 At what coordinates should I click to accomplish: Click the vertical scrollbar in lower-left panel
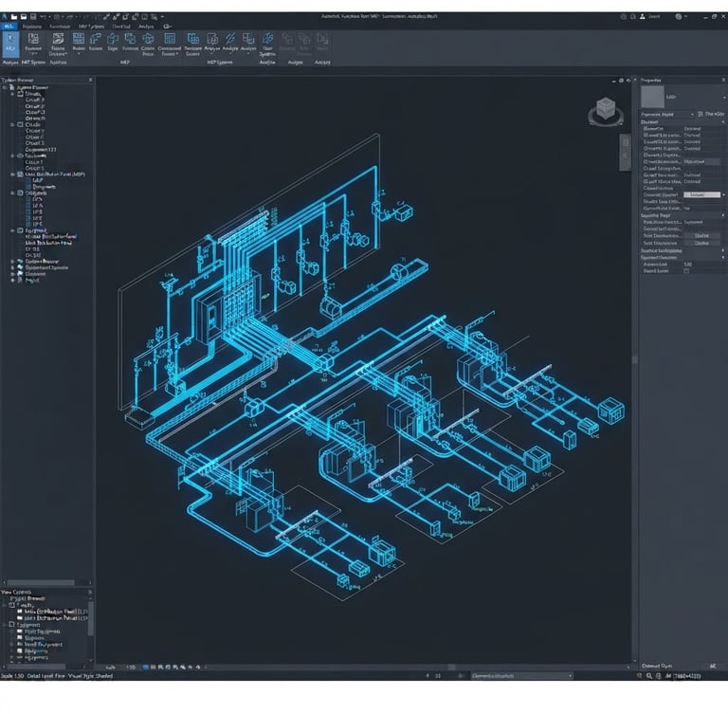[91, 619]
